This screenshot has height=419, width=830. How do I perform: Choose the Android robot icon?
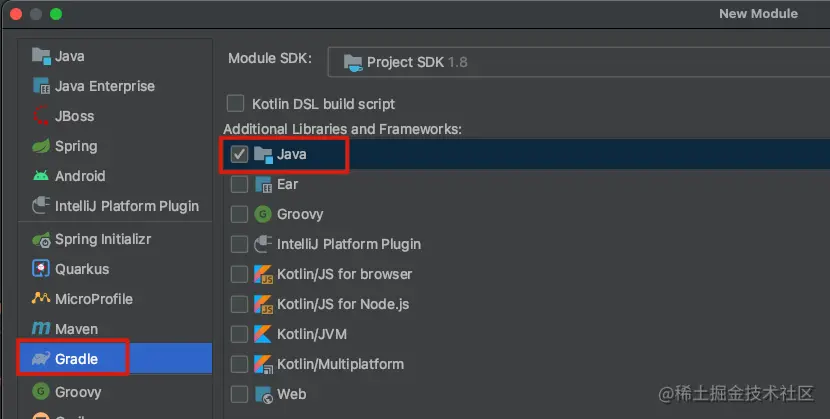tap(41, 176)
